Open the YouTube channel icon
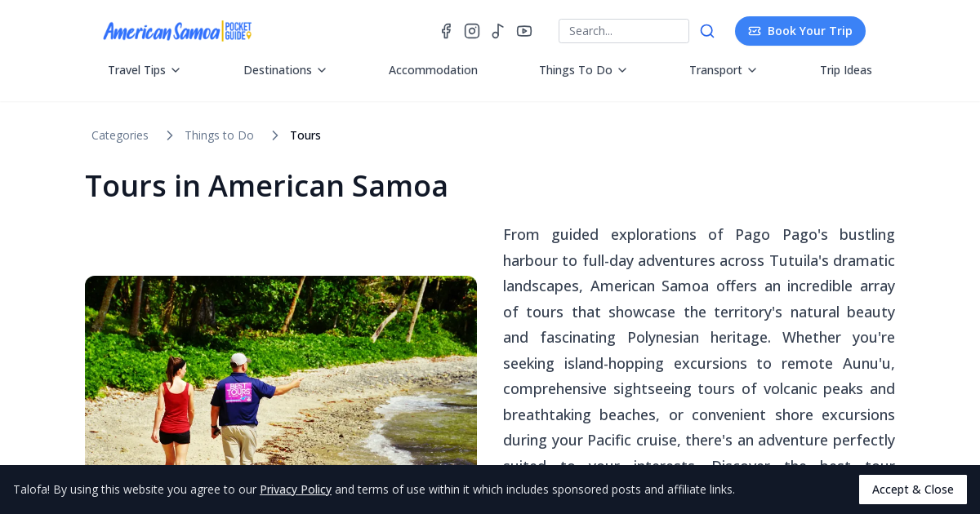The image size is (980, 514). click(524, 31)
